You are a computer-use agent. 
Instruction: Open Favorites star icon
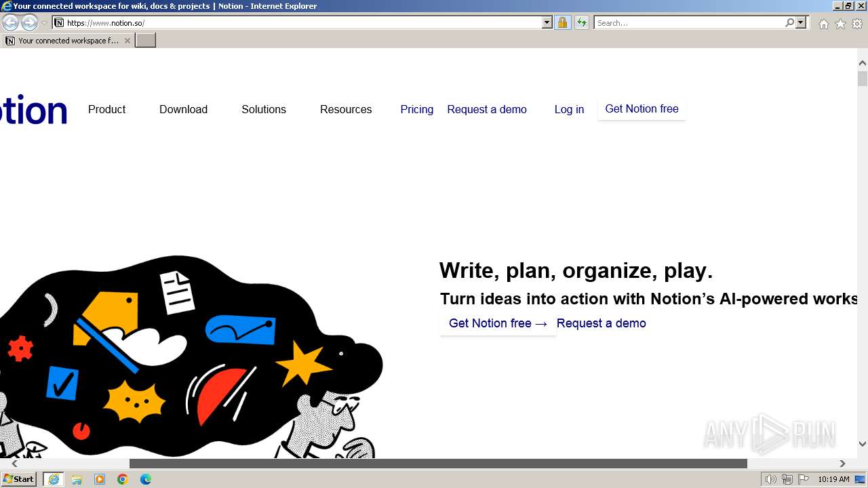pos(840,24)
